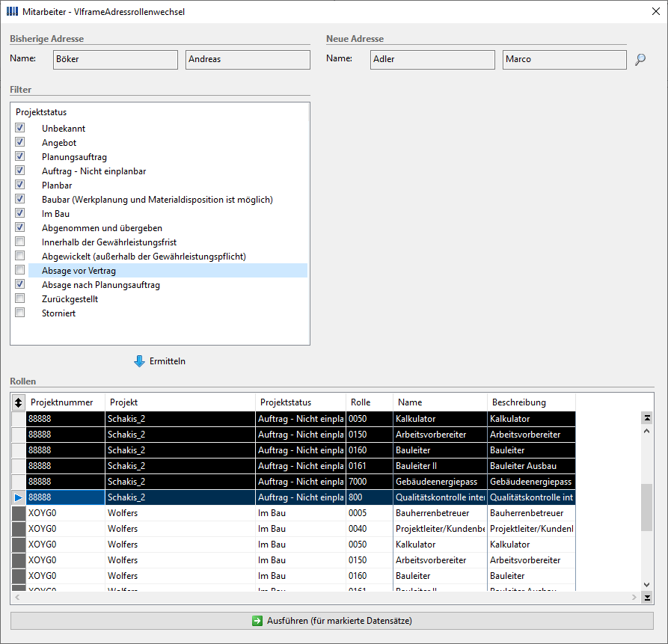Click row selector of XOYG0 role 0150
Viewport: 668px width, 644px height.
[x=19, y=560]
